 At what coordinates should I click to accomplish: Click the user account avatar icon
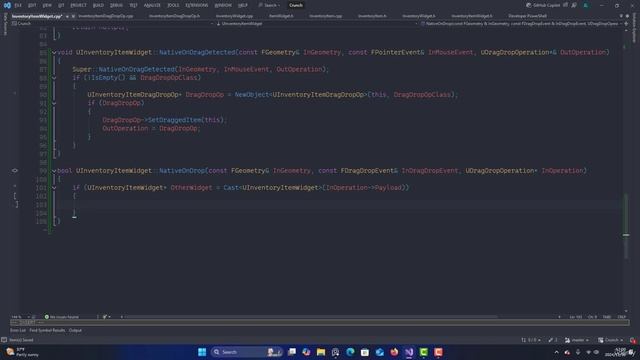click(586, 5)
